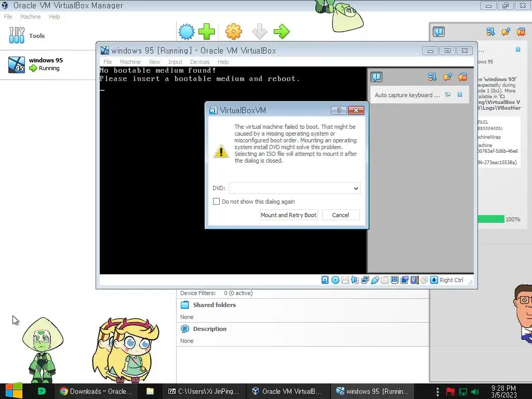
Task: Open File Explorer folder on taskbar
Action: (150, 391)
